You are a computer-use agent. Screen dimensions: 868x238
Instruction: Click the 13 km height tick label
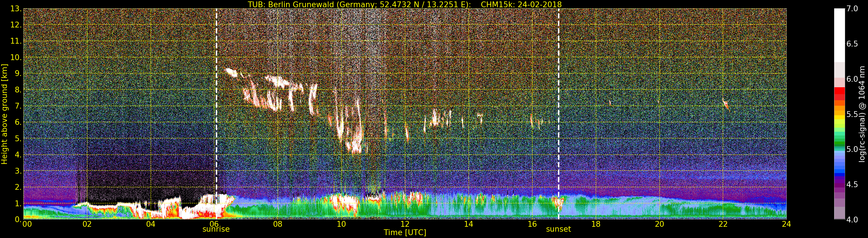point(16,9)
